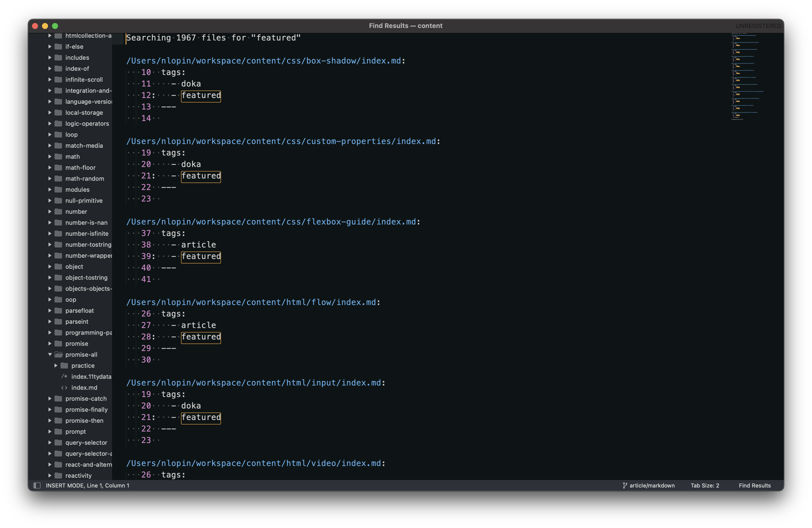This screenshot has width=812, height=528.
Task: Open Find Results syntax selector
Action: (754, 485)
